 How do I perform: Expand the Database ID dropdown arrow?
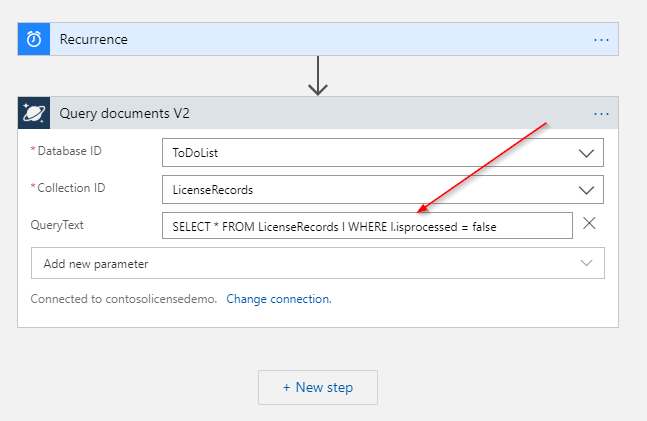585,152
